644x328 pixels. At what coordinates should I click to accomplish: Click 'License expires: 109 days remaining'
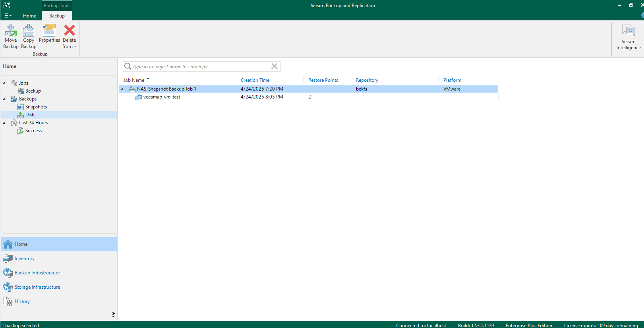pyautogui.click(x=601, y=325)
